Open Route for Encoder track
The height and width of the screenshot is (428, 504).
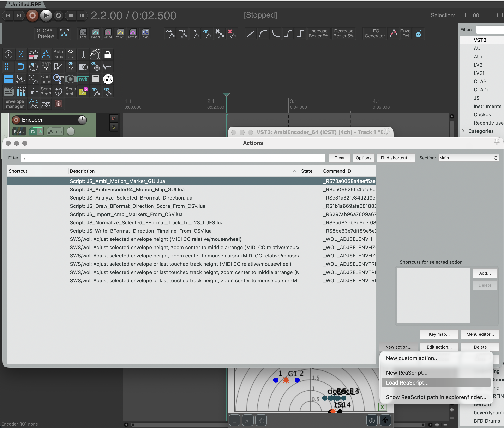[x=19, y=132]
